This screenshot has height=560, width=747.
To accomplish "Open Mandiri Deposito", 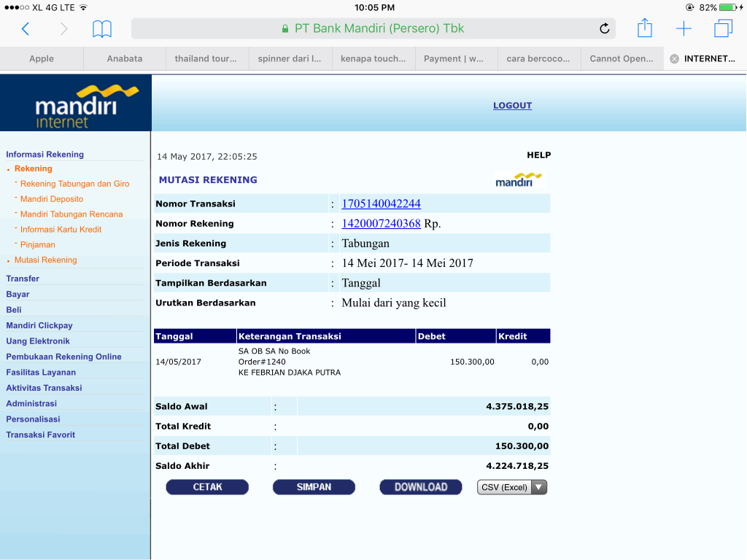I will [x=52, y=199].
